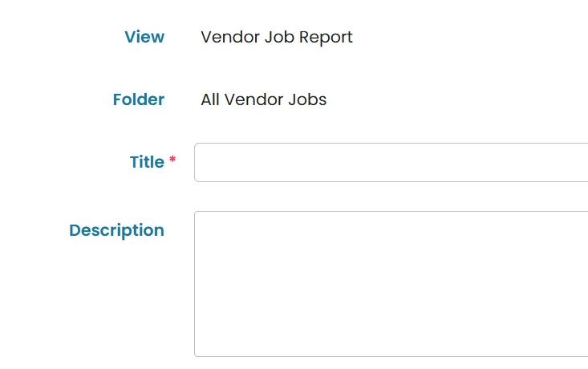588x369 pixels.
Task: Click the bottom area of the Description textarea
Action: coord(391,343)
